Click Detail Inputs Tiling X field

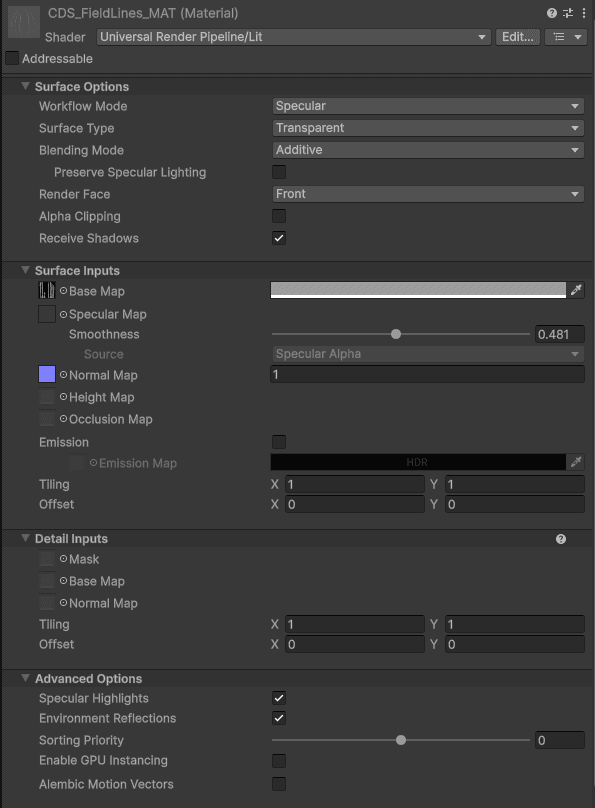tap(355, 624)
